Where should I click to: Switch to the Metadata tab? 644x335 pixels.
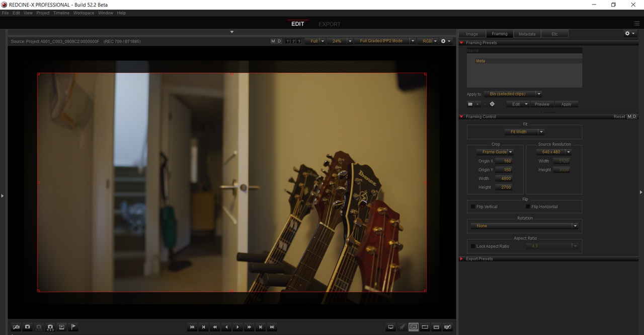coord(527,34)
